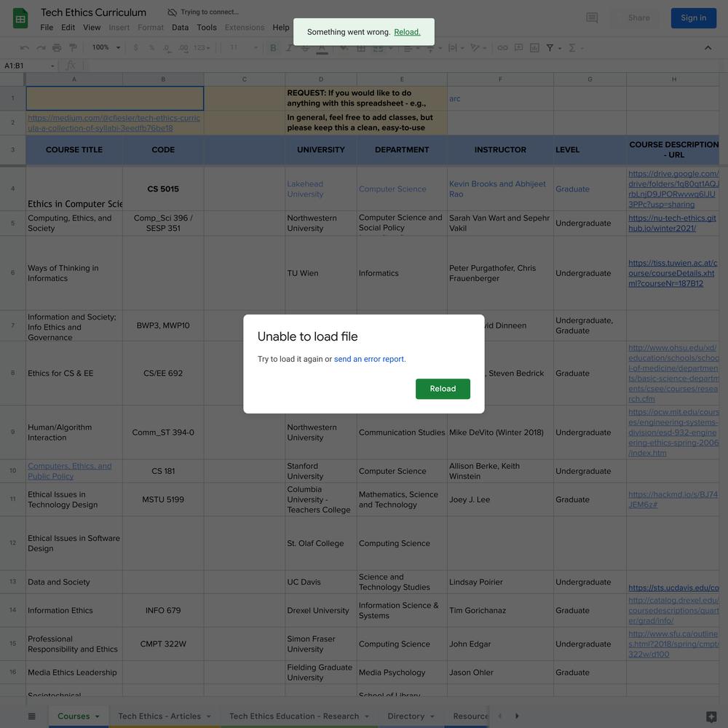The image size is (728, 728).
Task: Open the text rotation dropdown
Action: click(478, 48)
